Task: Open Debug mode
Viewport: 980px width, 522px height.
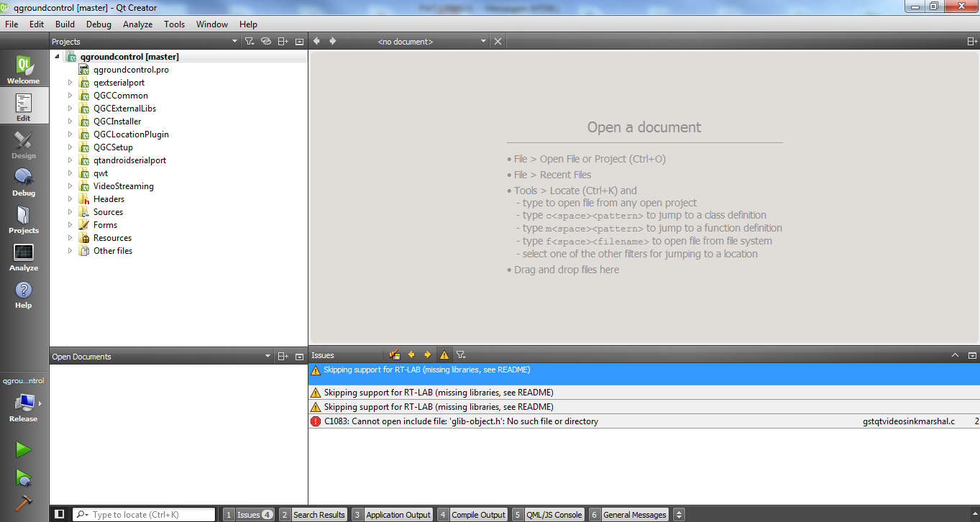Action: 24,182
